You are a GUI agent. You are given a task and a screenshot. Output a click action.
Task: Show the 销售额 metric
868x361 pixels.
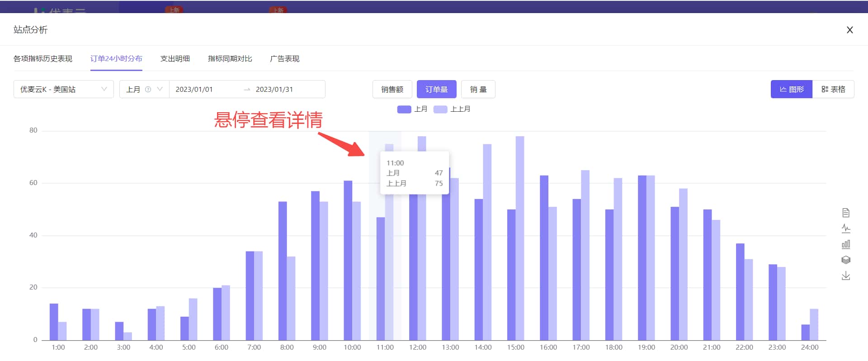[x=392, y=89]
